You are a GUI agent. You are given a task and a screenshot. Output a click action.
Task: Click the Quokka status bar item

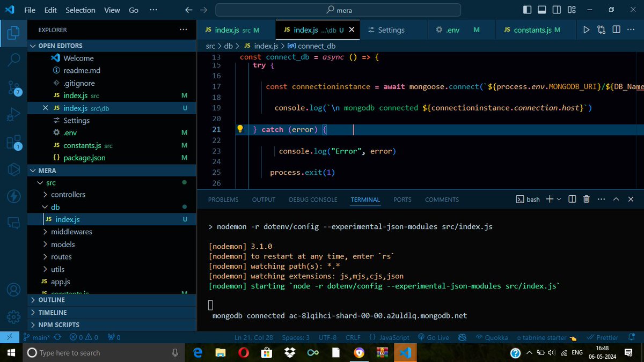[x=492, y=337]
